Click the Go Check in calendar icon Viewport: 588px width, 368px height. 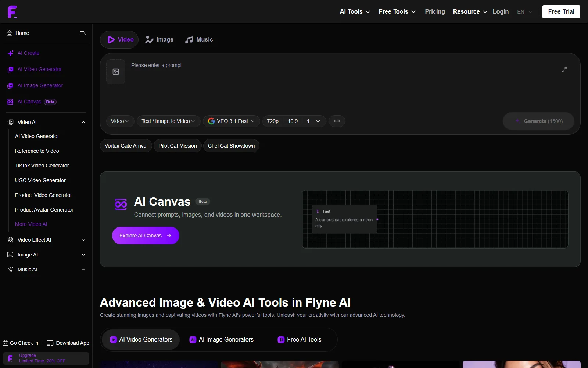click(x=6, y=343)
